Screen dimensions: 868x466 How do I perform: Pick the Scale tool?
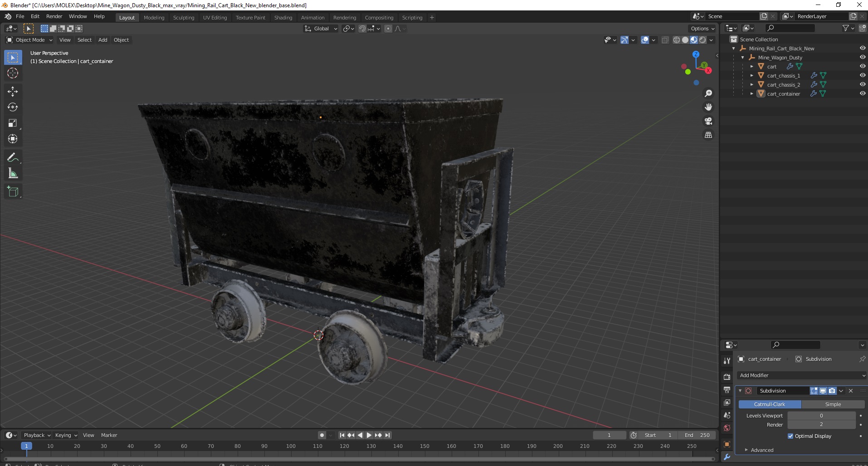point(13,123)
